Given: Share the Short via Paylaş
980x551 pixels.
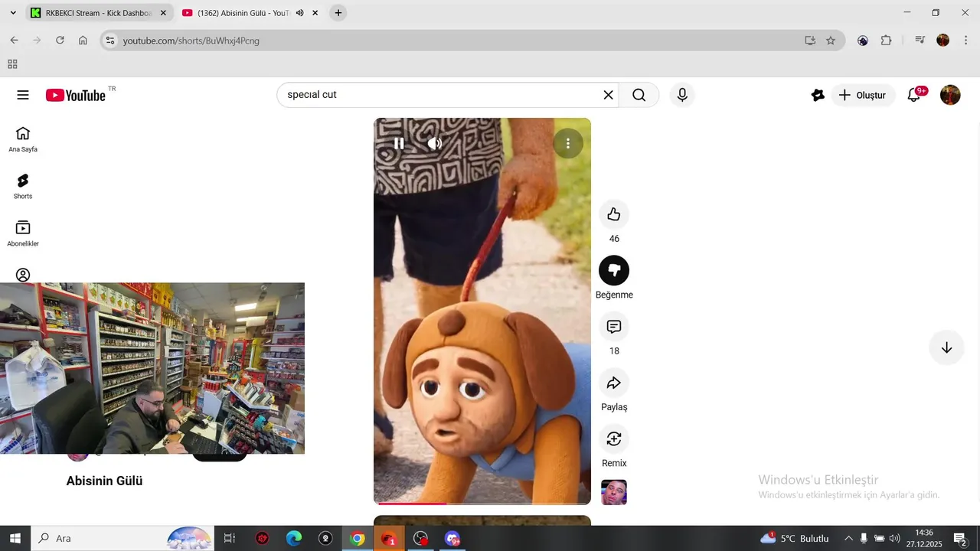Looking at the screenshot, I should click(x=614, y=383).
